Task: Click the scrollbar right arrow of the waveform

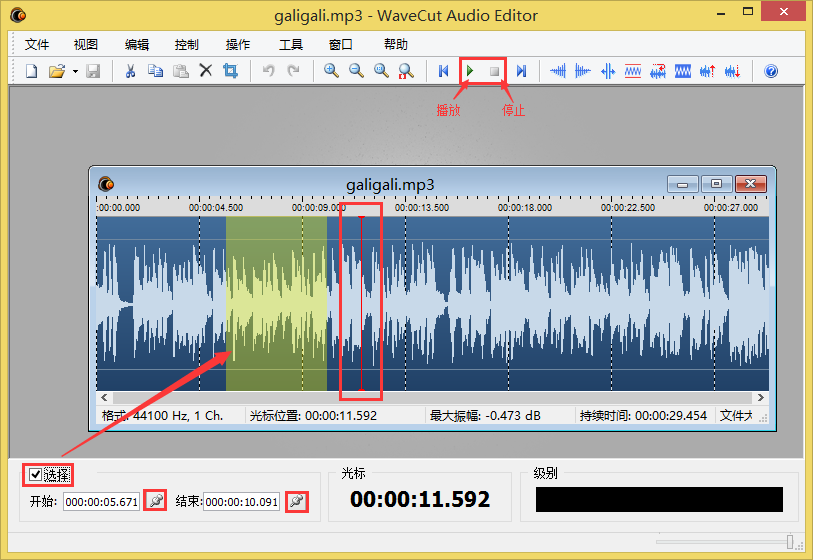Action: (x=761, y=398)
